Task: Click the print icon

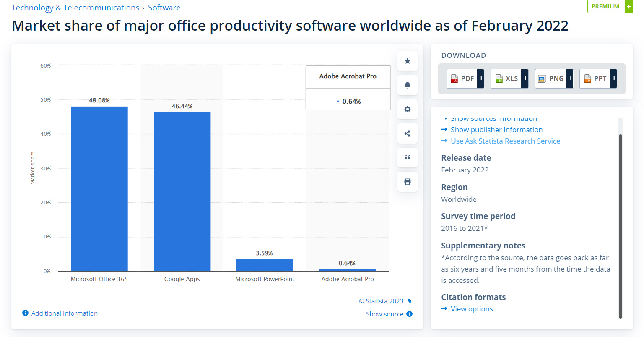Action: click(x=407, y=182)
